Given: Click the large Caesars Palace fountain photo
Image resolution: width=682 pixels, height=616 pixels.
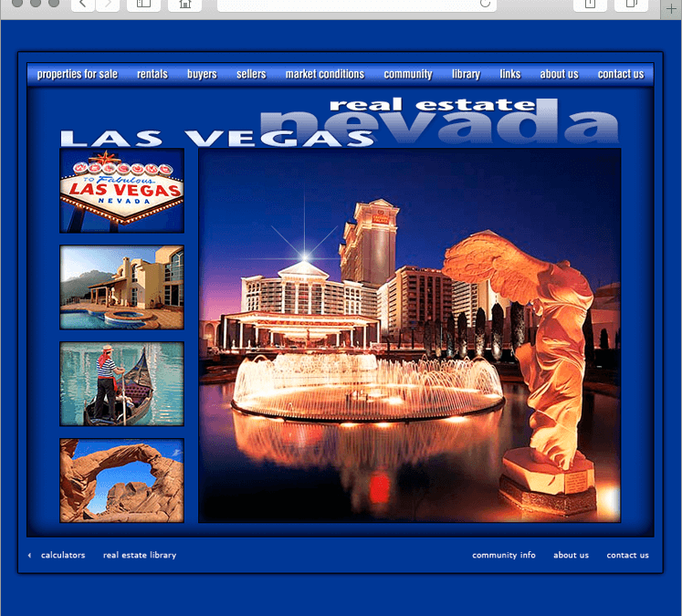Looking at the screenshot, I should pyautogui.click(x=410, y=335).
